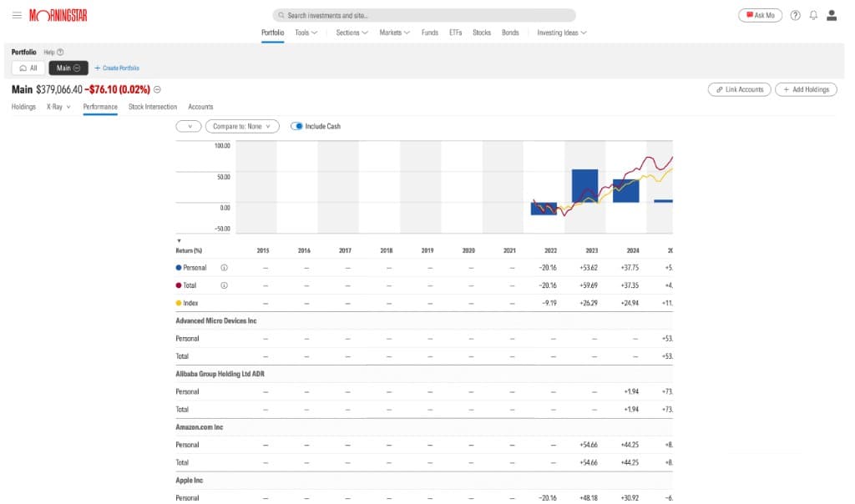Image resolution: width=855 pixels, height=504 pixels.
Task: Expand the X-Ray tab dropdown
Action: 58,107
